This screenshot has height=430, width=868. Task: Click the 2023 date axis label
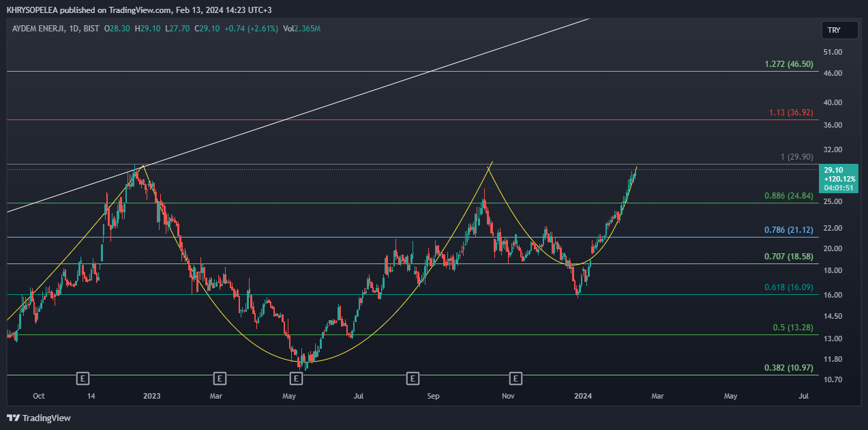(x=151, y=396)
